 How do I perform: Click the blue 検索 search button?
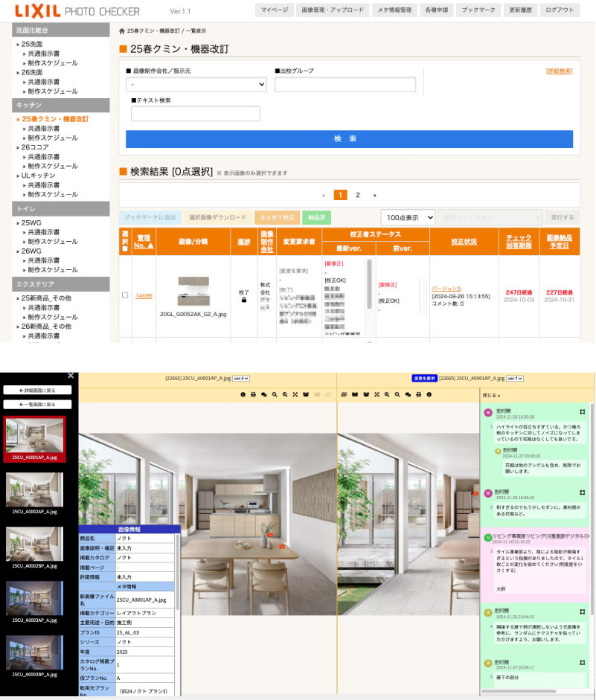349,139
